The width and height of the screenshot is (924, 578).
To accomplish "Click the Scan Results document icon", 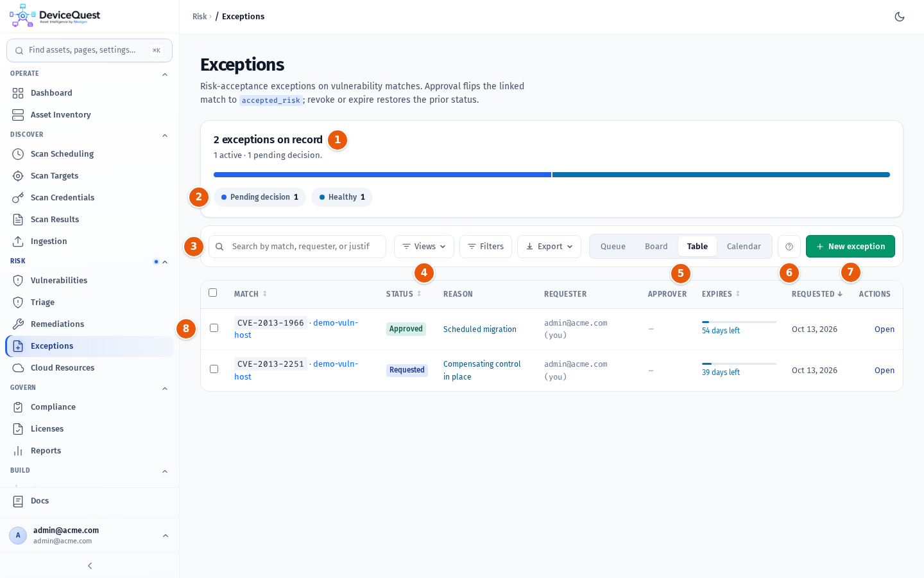I will pos(18,220).
